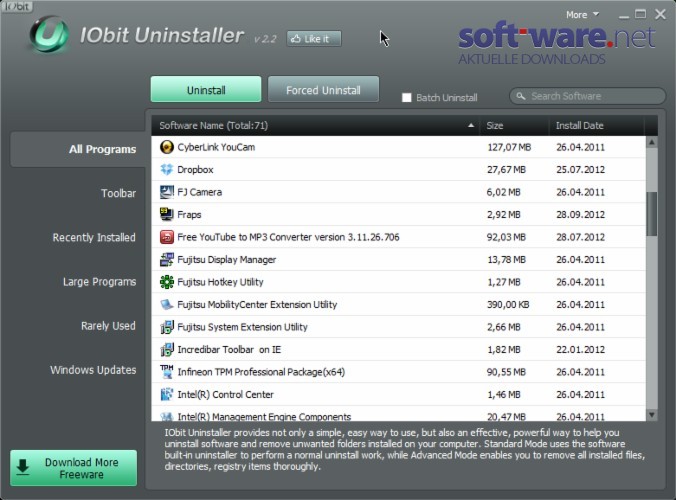Viewport: 676px width, 500px height.
Task: Click the Fujitsu System Extension Utility icon
Action: pos(166,327)
